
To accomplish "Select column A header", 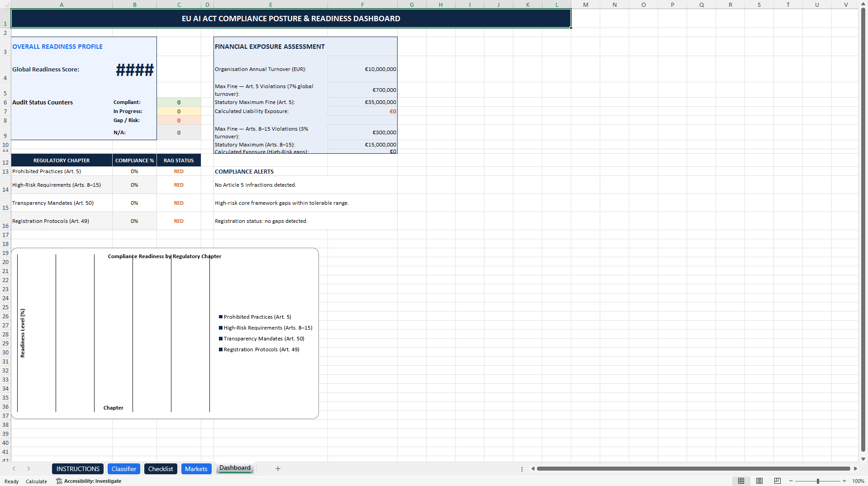I will click(x=62, y=5).
